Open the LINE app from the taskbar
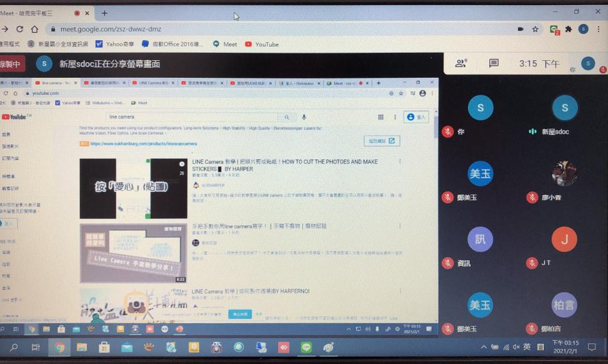This screenshot has width=608, height=364. tap(306, 347)
